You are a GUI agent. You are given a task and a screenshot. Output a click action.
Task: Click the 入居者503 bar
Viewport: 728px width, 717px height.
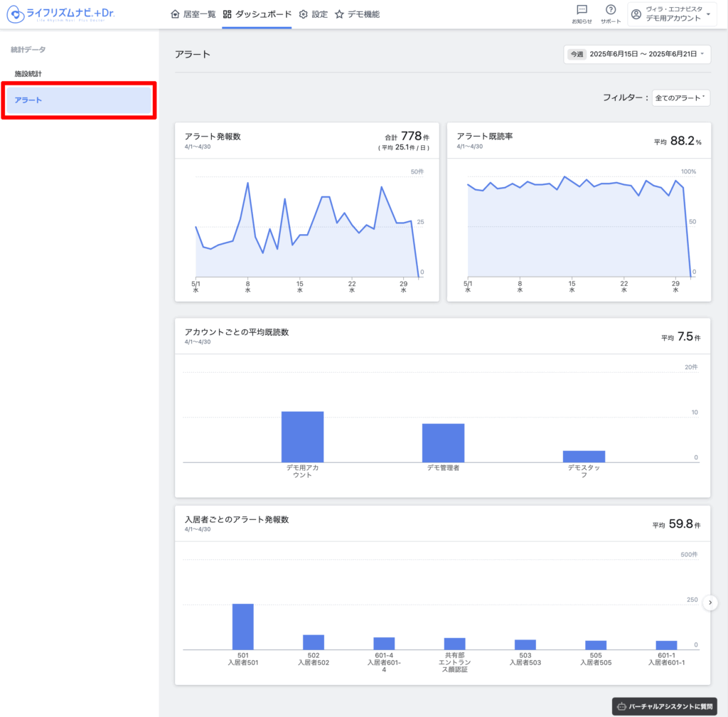click(525, 644)
